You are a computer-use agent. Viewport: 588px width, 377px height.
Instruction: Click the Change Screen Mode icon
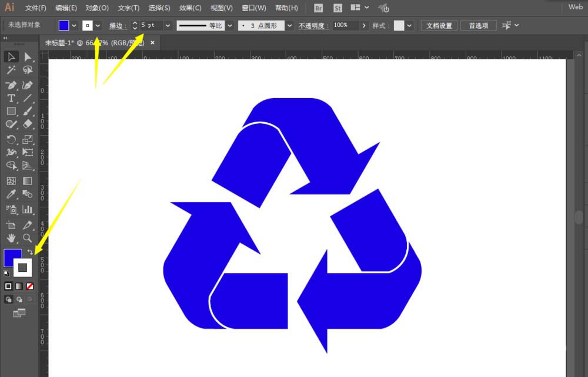(x=19, y=313)
